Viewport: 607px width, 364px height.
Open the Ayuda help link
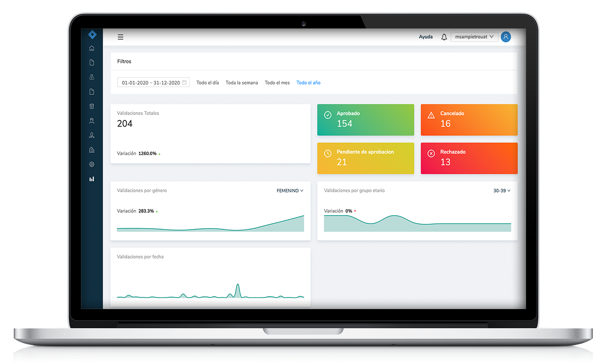pyautogui.click(x=425, y=37)
